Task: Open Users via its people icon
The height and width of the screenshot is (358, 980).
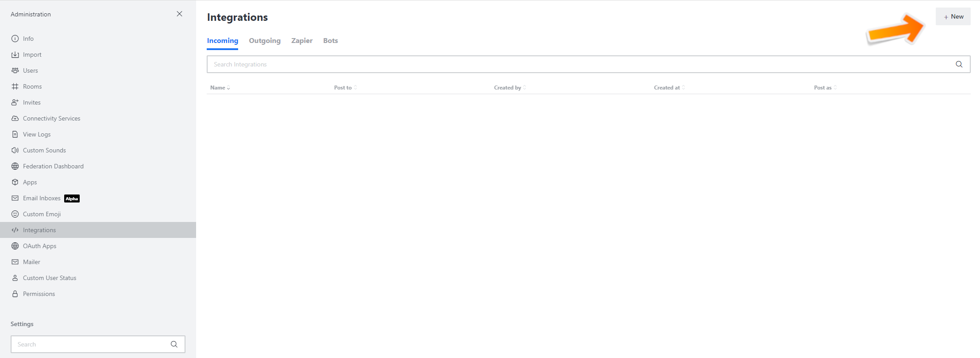Action: [15, 70]
